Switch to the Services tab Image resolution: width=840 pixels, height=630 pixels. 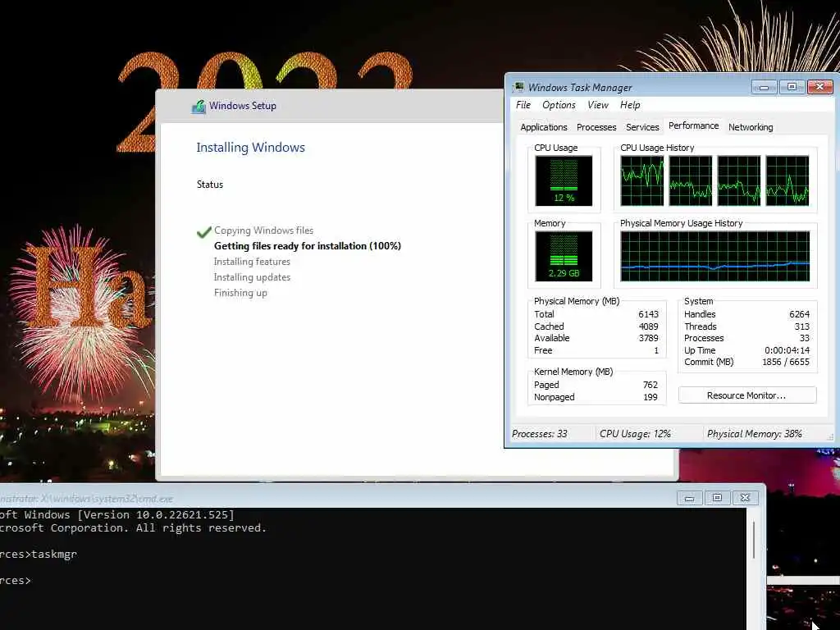click(x=642, y=127)
